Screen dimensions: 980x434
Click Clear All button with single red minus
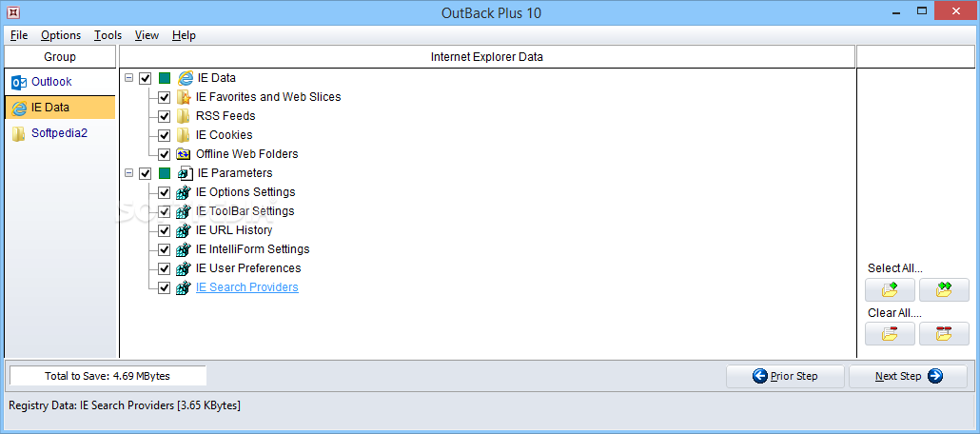(890, 334)
